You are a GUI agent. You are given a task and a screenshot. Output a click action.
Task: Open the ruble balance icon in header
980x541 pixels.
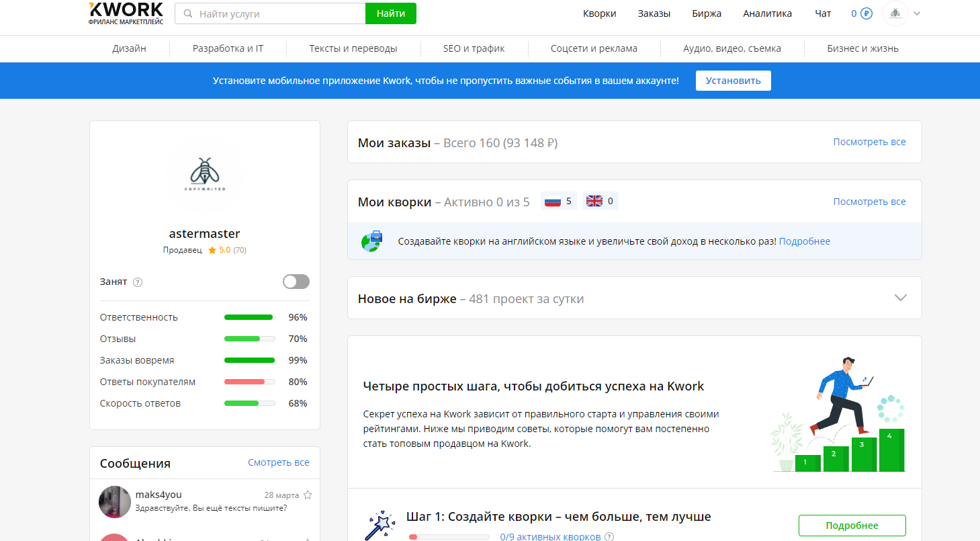pyautogui.click(x=866, y=13)
